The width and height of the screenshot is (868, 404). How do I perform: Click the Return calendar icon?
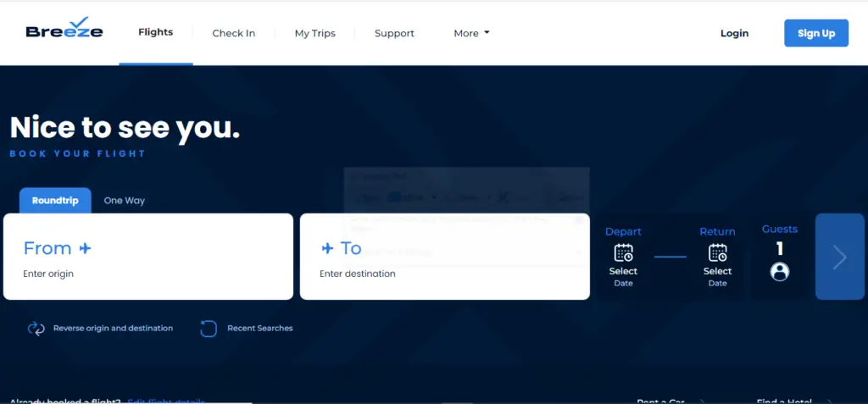point(717,253)
